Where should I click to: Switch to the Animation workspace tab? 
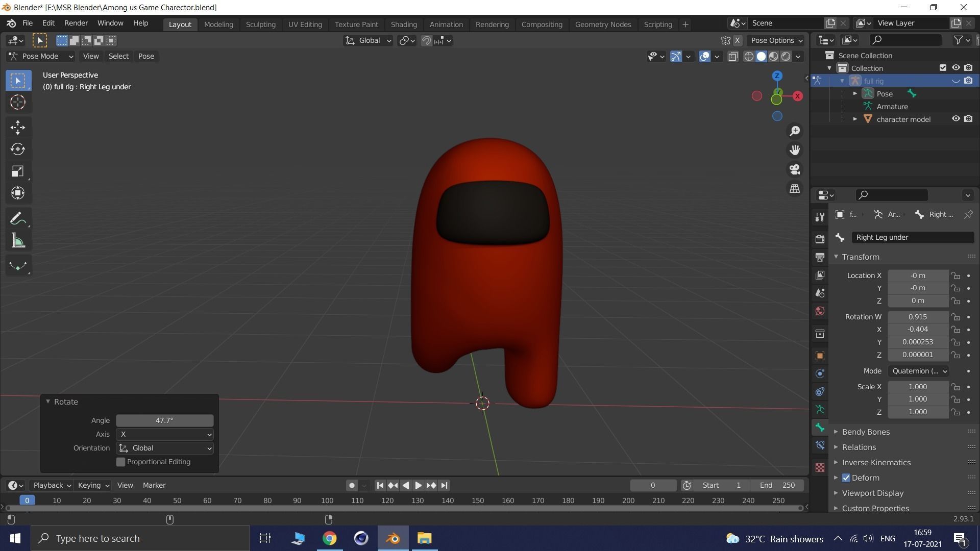tap(446, 24)
